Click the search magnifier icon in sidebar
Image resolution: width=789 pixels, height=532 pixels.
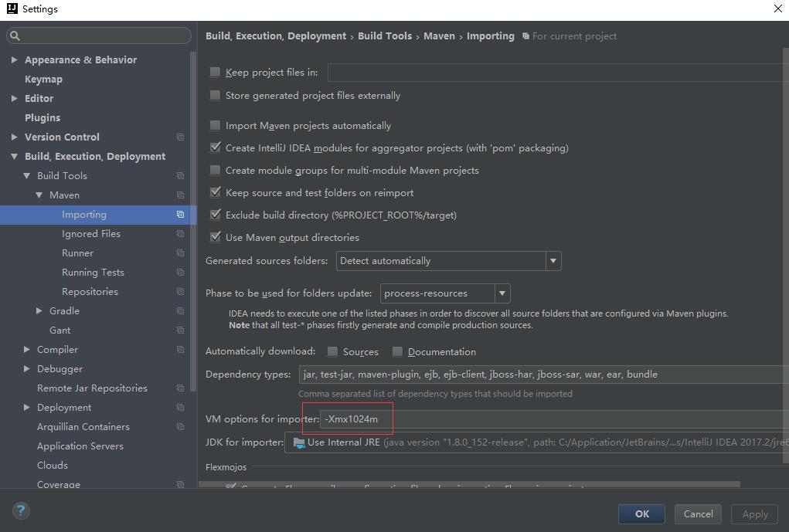[15, 36]
